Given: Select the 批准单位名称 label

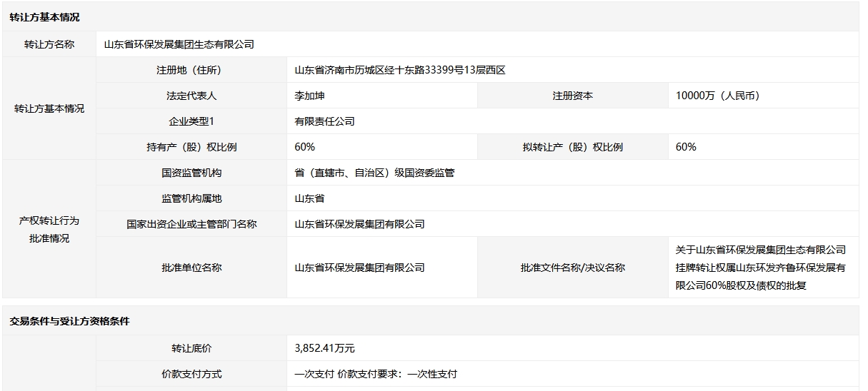Looking at the screenshot, I should click(191, 268).
